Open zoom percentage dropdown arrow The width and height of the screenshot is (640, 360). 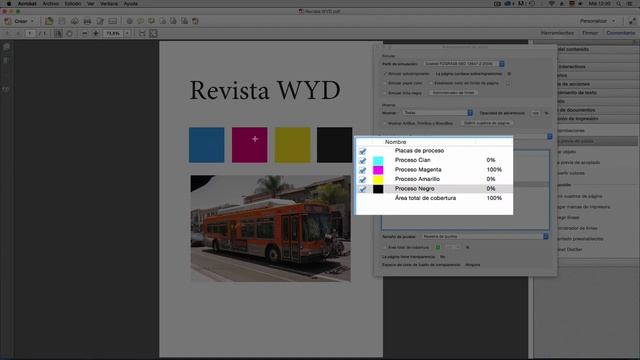coord(127,33)
